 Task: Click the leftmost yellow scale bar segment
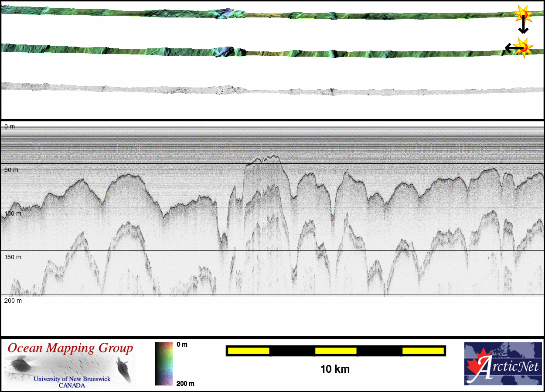(x=248, y=351)
